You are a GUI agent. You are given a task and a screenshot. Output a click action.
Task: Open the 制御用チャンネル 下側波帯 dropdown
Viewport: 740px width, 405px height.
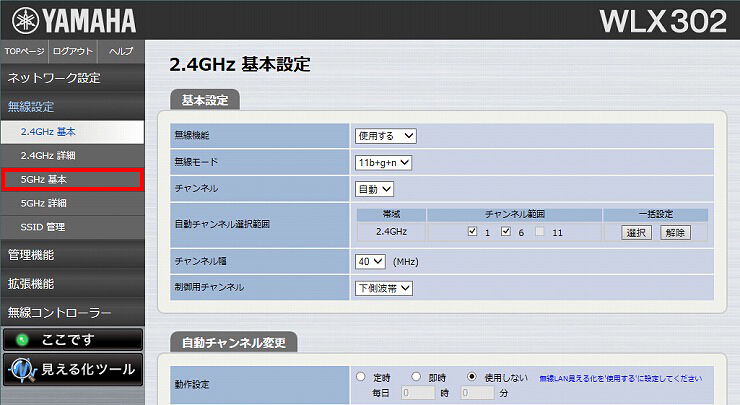(x=384, y=288)
